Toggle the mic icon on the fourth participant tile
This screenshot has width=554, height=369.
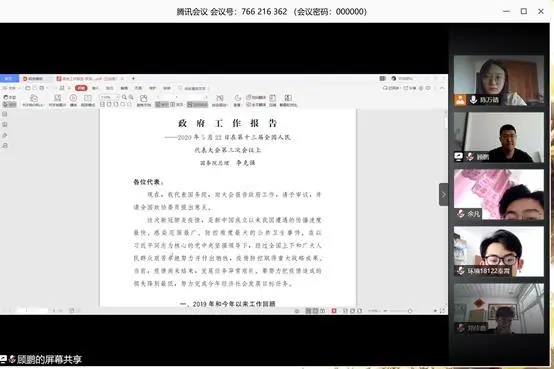pos(461,270)
